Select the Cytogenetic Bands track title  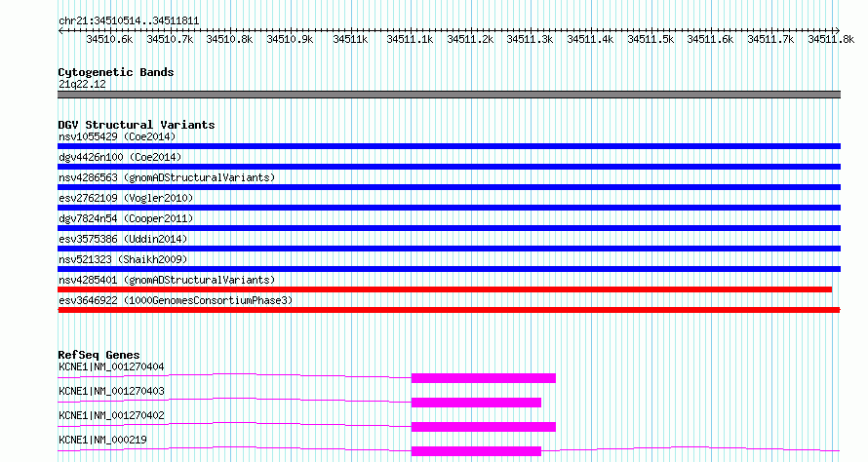(x=116, y=72)
